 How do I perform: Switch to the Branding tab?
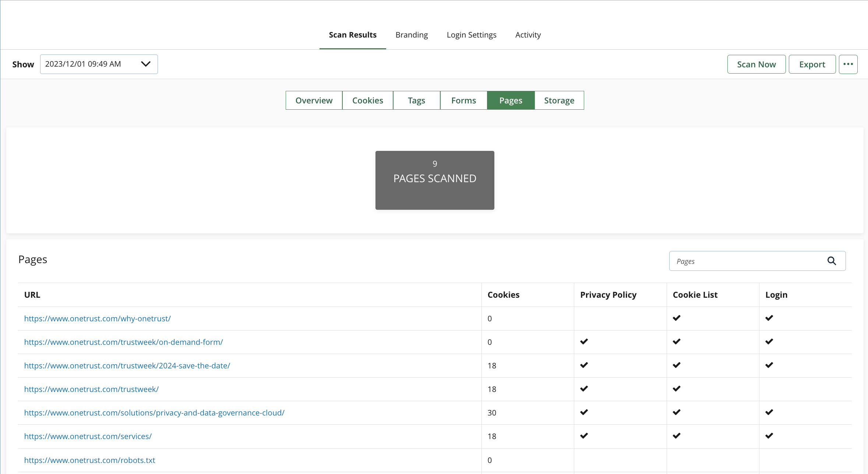(412, 35)
